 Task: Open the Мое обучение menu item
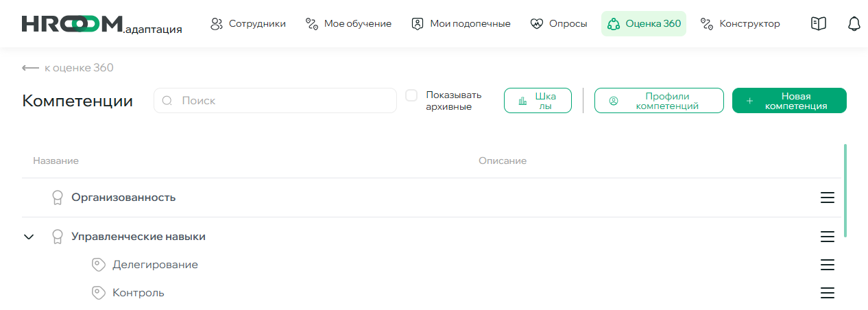tap(348, 24)
